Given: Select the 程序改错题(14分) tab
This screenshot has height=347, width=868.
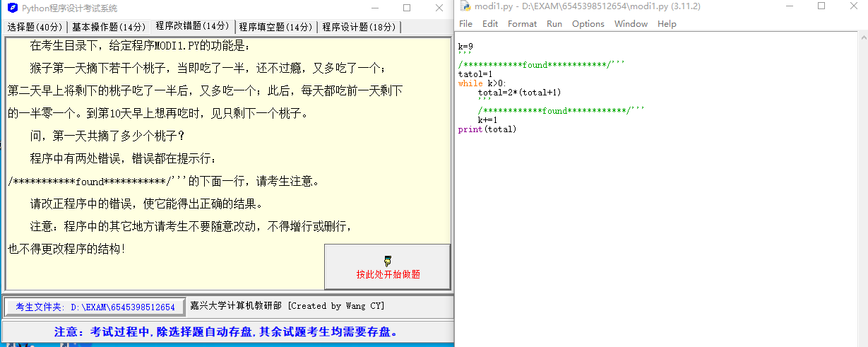Looking at the screenshot, I should (192, 26).
